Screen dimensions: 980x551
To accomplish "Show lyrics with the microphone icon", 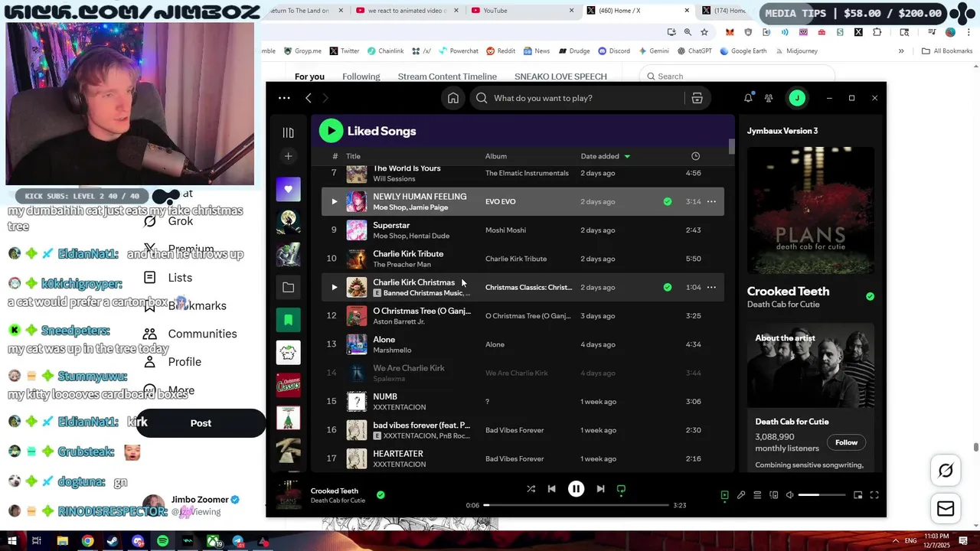I will 741,495.
